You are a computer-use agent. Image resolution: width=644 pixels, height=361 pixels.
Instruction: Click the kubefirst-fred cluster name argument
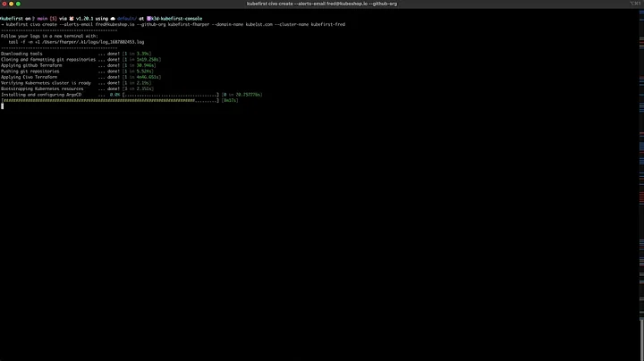327,24
